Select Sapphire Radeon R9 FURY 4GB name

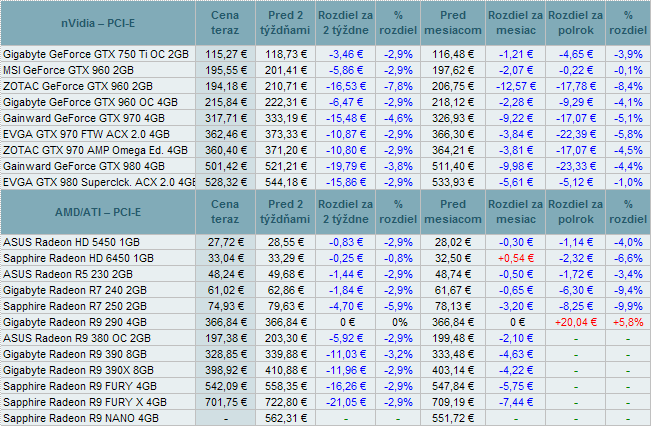[x=80, y=387]
